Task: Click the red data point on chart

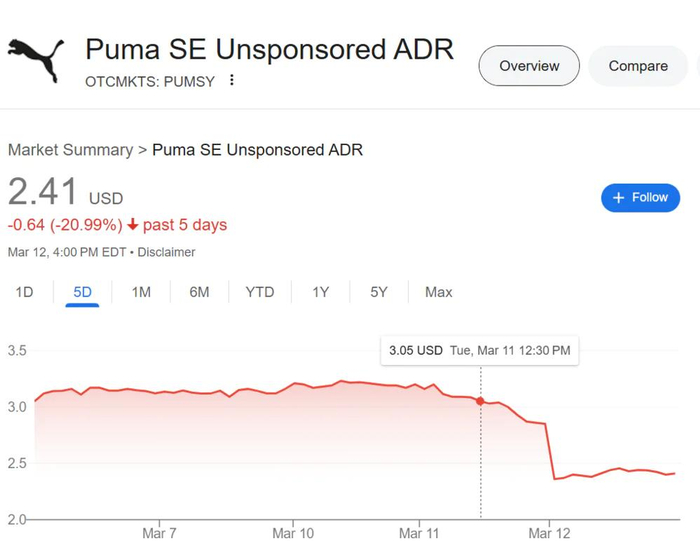Action: pos(481,401)
